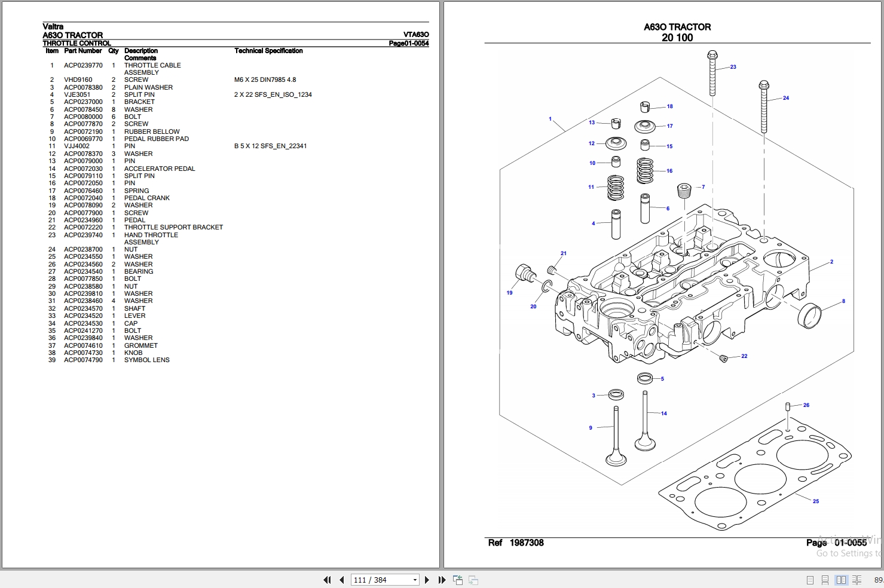Image resolution: width=884 pixels, height=588 pixels.
Task: Click BEARING description
Action: 139,271
